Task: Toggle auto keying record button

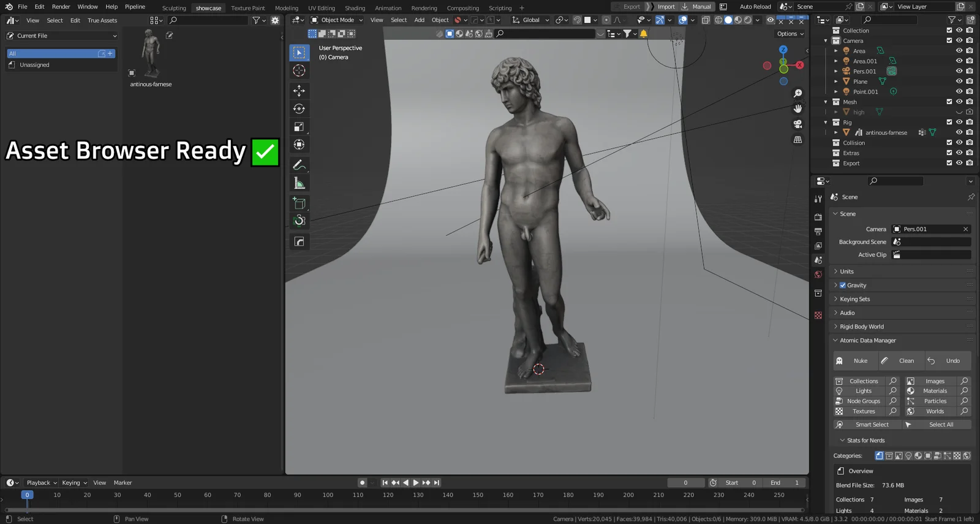Action: 362,483
